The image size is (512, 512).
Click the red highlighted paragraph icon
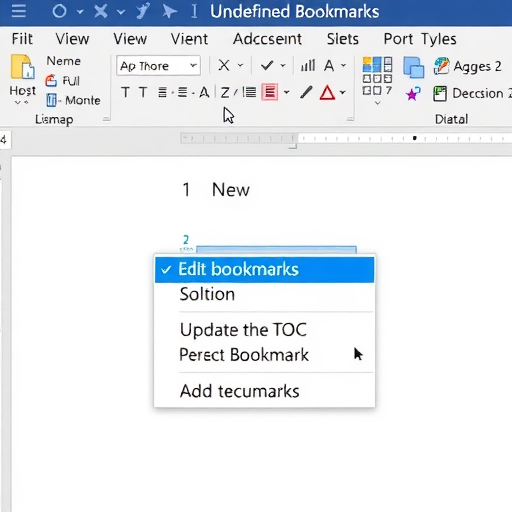coord(270,92)
